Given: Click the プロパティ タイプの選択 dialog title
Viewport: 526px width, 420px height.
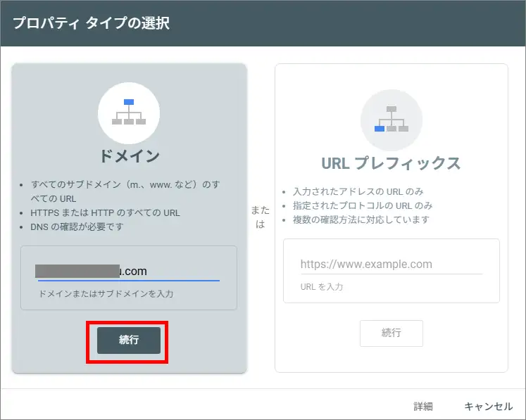Looking at the screenshot, I should [x=92, y=23].
